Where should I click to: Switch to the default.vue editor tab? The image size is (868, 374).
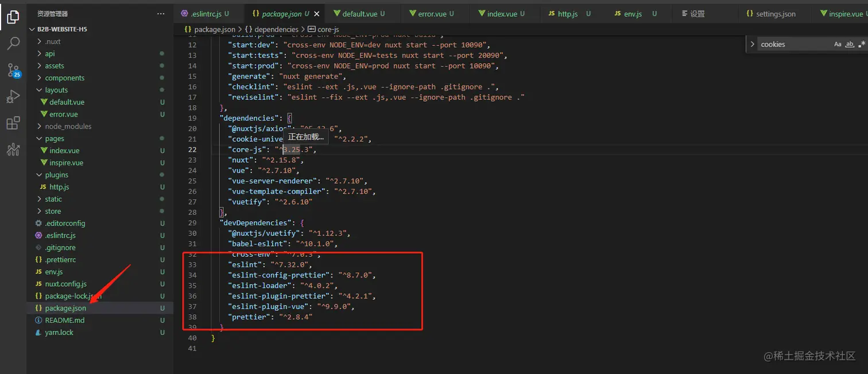point(363,14)
